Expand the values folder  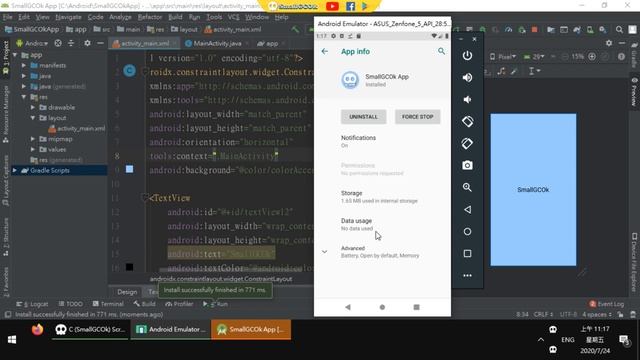click(33, 149)
